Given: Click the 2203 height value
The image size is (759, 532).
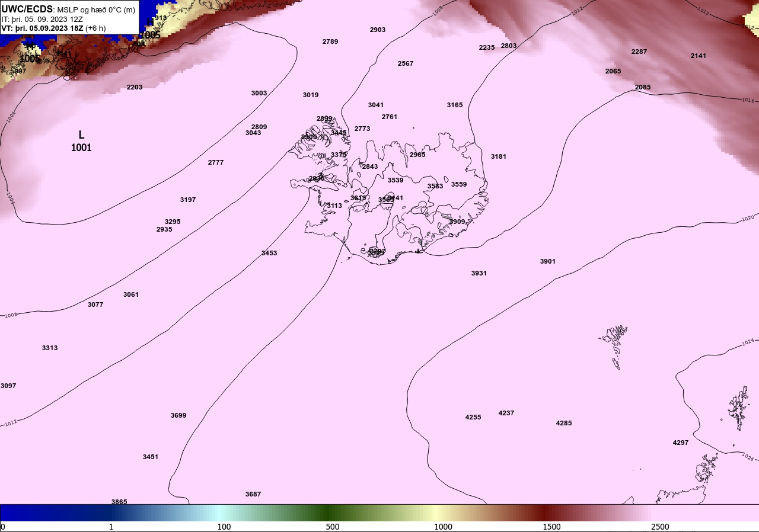Looking at the screenshot, I should tap(135, 87).
